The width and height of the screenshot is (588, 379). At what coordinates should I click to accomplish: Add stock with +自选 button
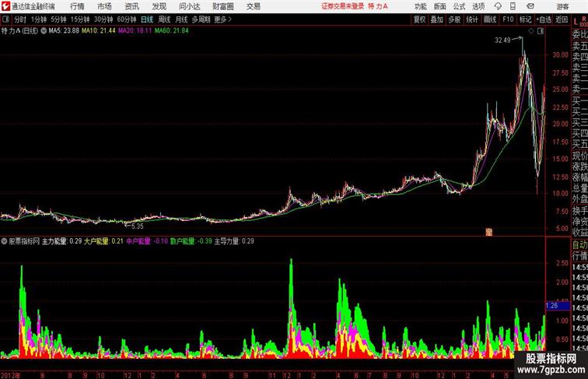coord(544,19)
